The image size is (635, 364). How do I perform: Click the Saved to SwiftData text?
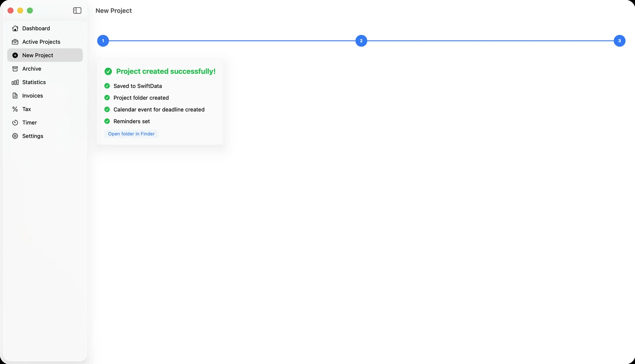tap(138, 86)
